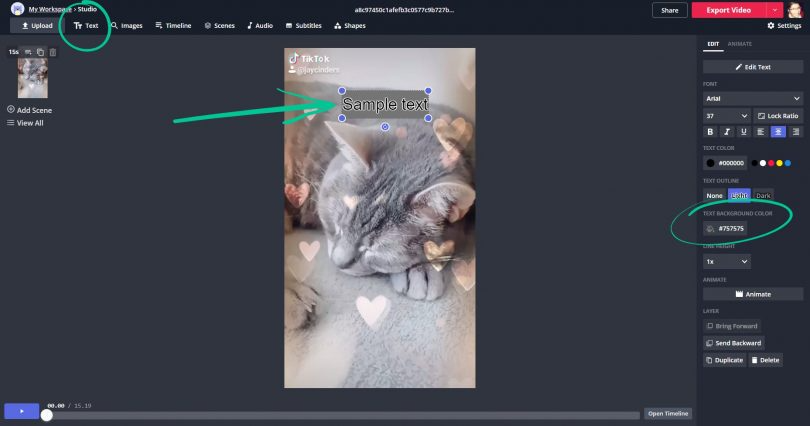Set text outline to Dark

(763, 195)
